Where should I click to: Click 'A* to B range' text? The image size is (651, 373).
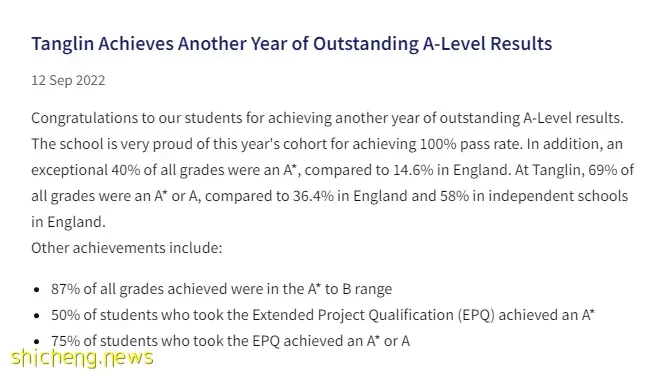coord(350,289)
